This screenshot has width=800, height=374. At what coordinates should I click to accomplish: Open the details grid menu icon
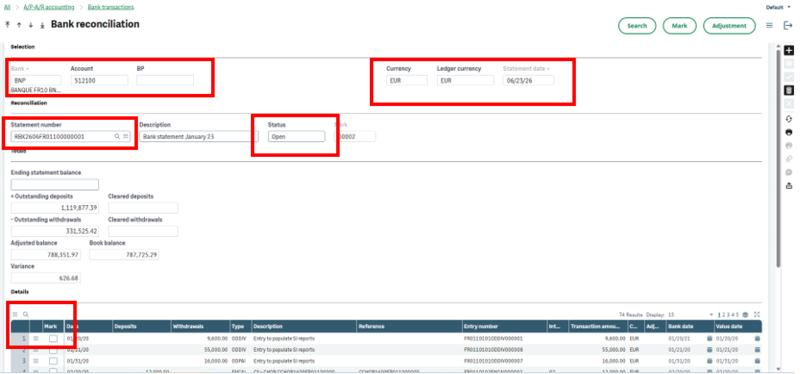pyautogui.click(x=15, y=314)
